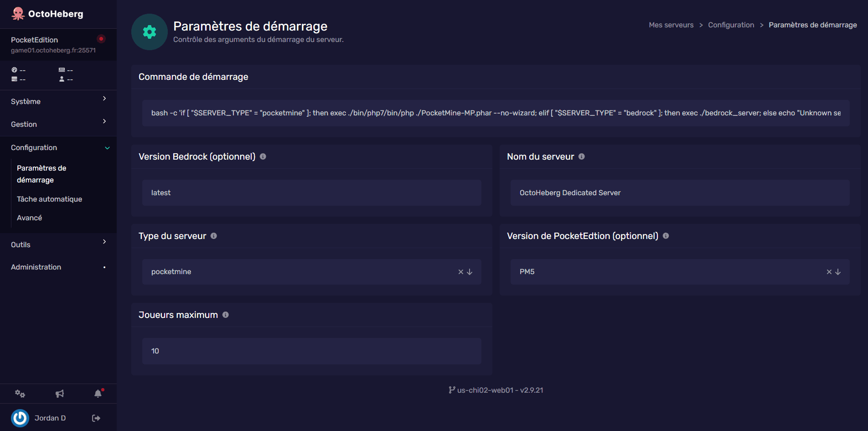Click the startup command bash field

[x=496, y=113]
